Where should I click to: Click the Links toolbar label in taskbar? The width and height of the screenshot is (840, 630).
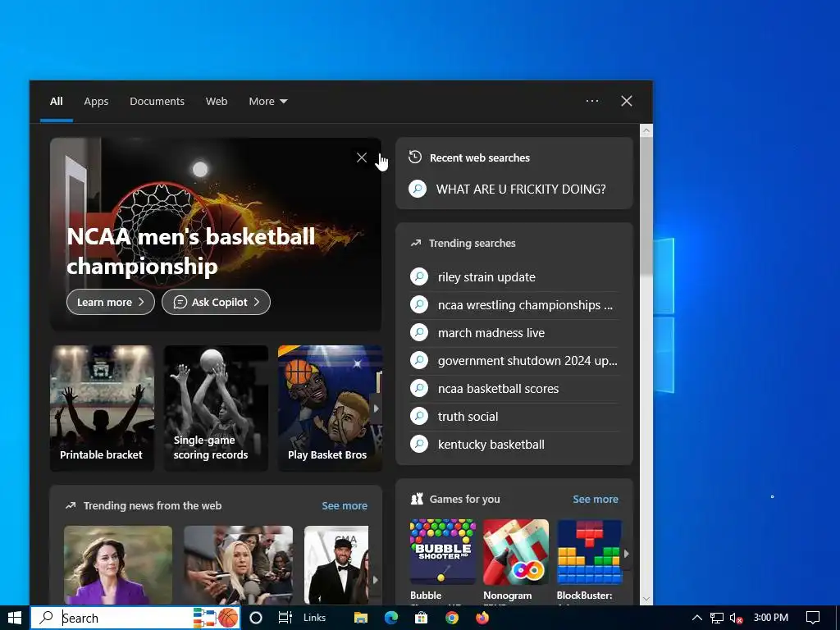pyautogui.click(x=314, y=618)
